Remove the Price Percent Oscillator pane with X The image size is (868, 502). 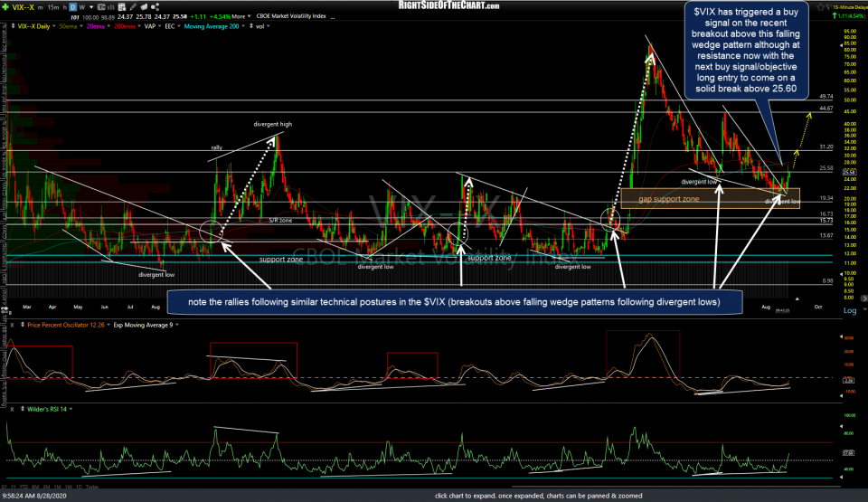click(12, 325)
